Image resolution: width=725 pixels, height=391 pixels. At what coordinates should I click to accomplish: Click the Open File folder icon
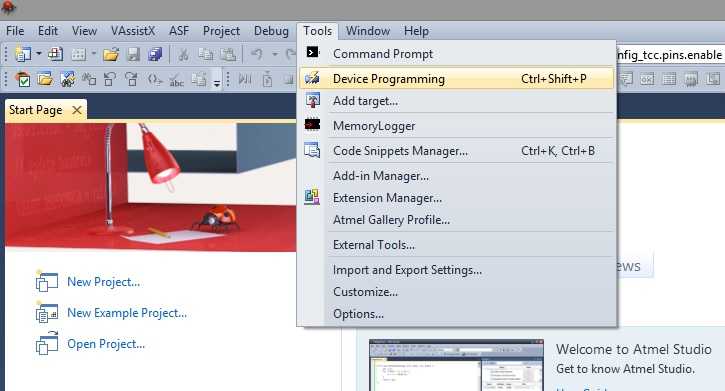click(111, 55)
